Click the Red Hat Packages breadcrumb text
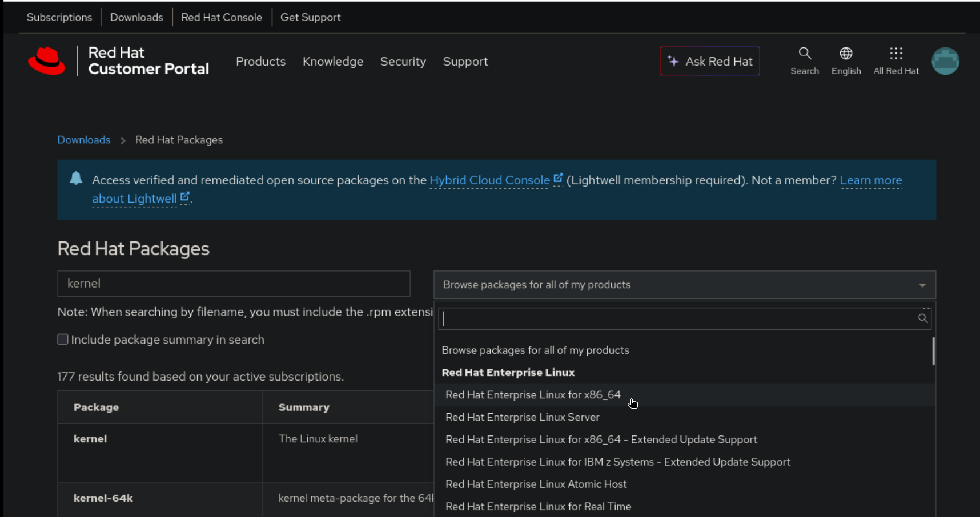 click(179, 140)
